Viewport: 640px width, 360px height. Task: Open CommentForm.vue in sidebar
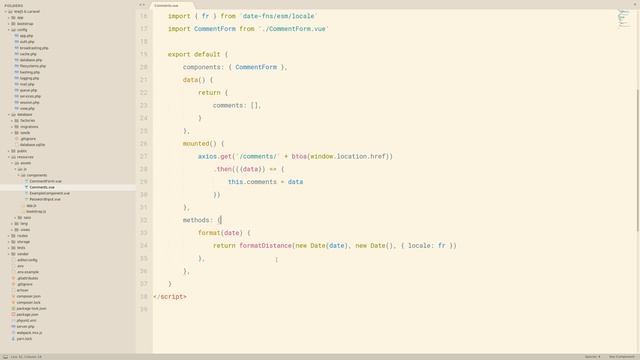pyautogui.click(x=45, y=181)
